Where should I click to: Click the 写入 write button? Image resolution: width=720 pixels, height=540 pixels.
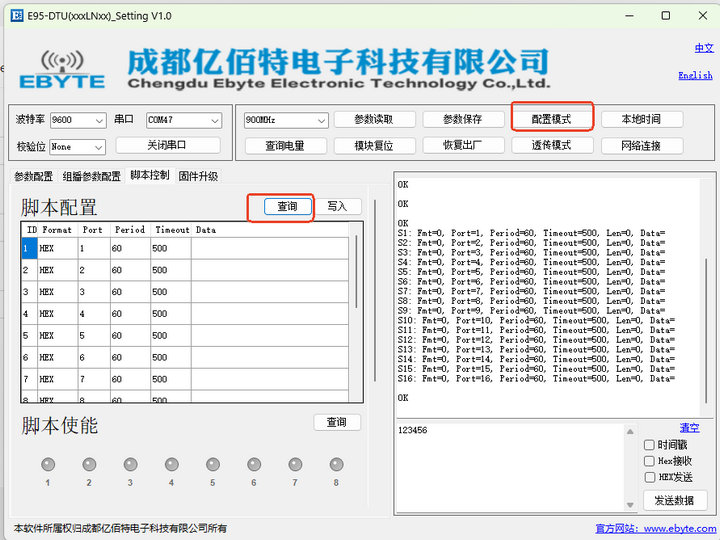tap(337, 206)
